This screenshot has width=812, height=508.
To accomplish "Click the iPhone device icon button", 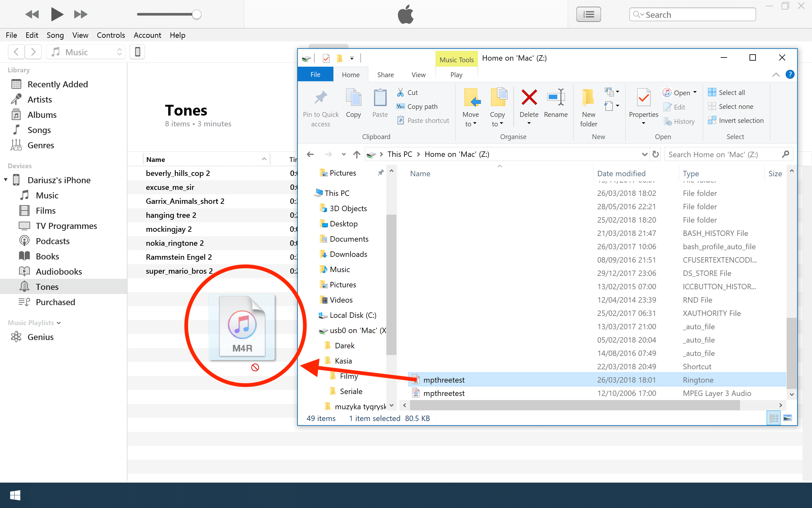I will [x=137, y=52].
